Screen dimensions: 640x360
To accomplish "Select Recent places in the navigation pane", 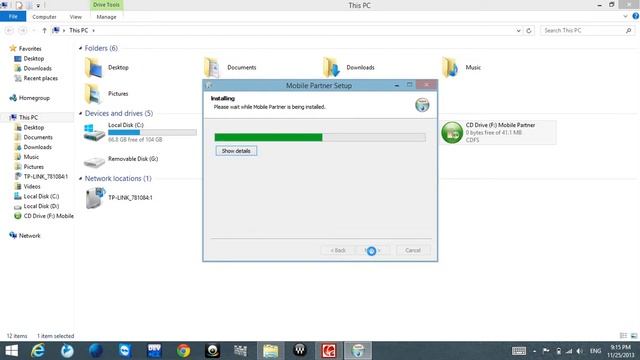I will coord(40,78).
